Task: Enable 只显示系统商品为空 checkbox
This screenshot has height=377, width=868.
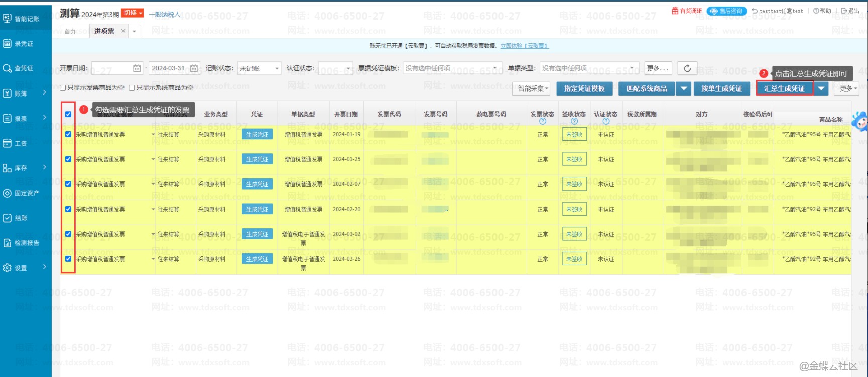Action: [x=132, y=88]
